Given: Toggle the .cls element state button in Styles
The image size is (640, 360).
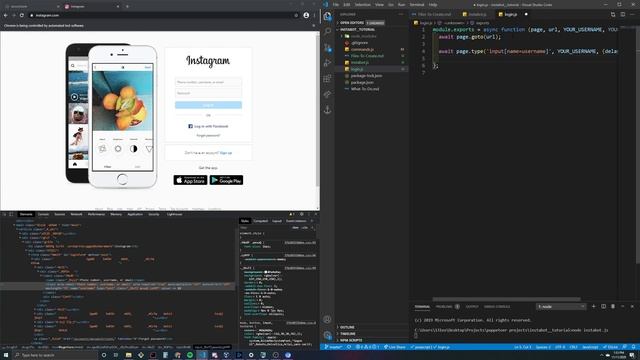Looking at the screenshot, I should click(304, 227).
